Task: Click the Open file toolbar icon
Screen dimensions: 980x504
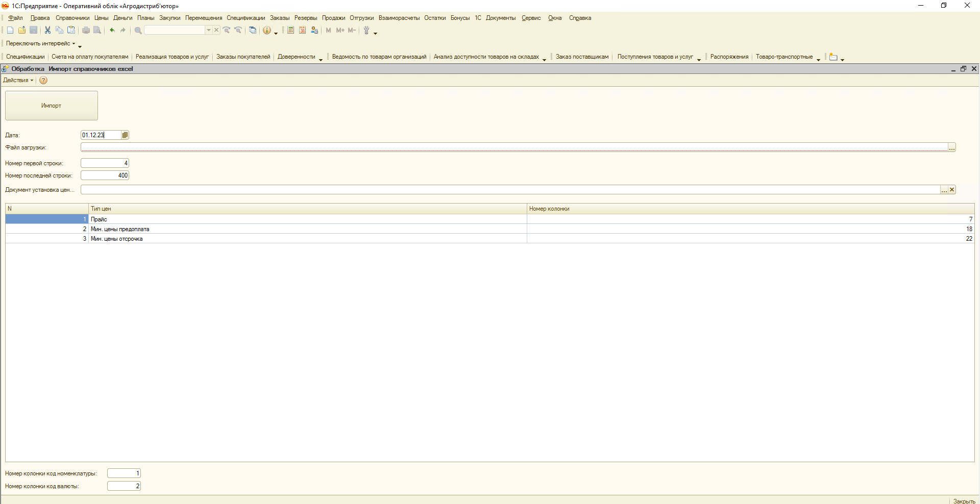Action: [22, 31]
